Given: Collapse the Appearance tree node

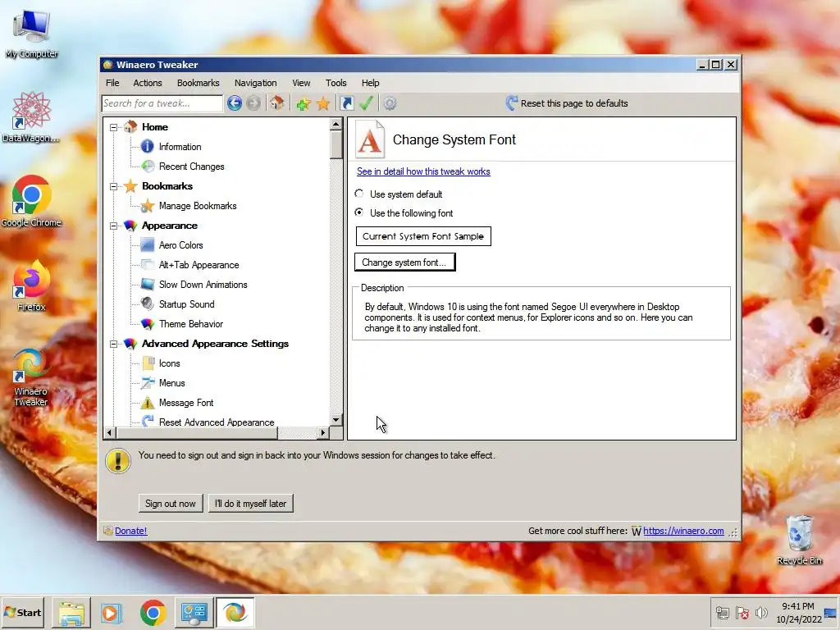Looking at the screenshot, I should click(113, 226).
